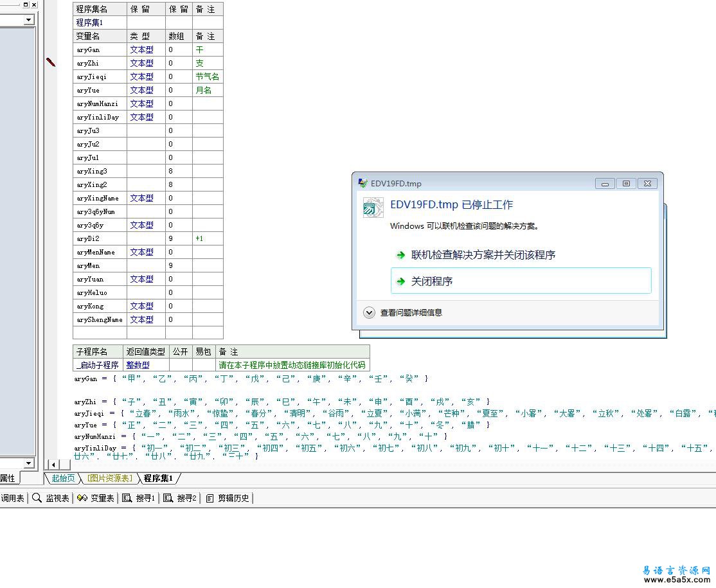Select the 程序集1 tab
The width and height of the screenshot is (716, 588).
coord(159,478)
